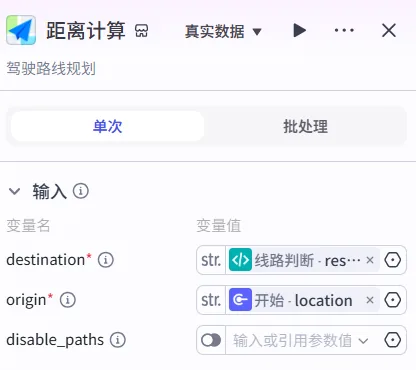The image size is (416, 370).
Task: Expand the disable_paths value dropdown chevron
Action: 363,341
